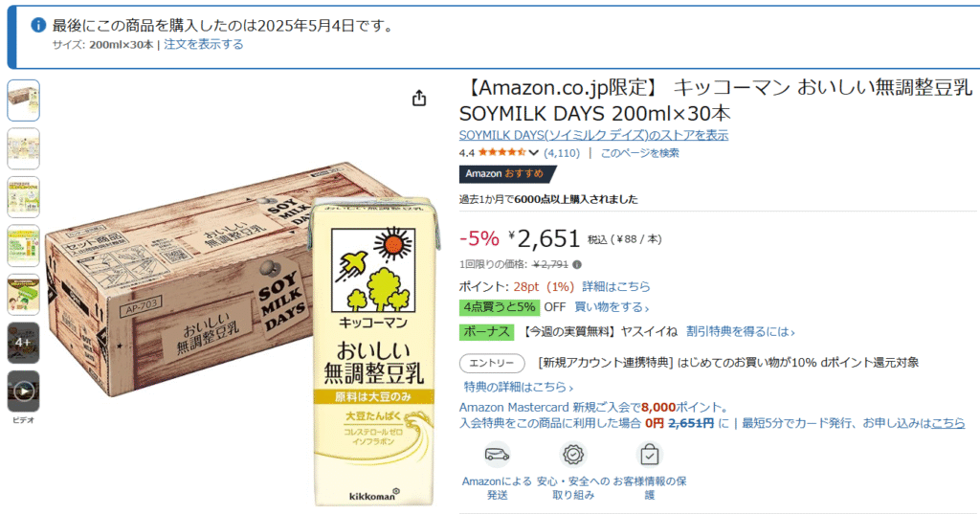Visit the SOYMILK DAYS store link

point(593,135)
